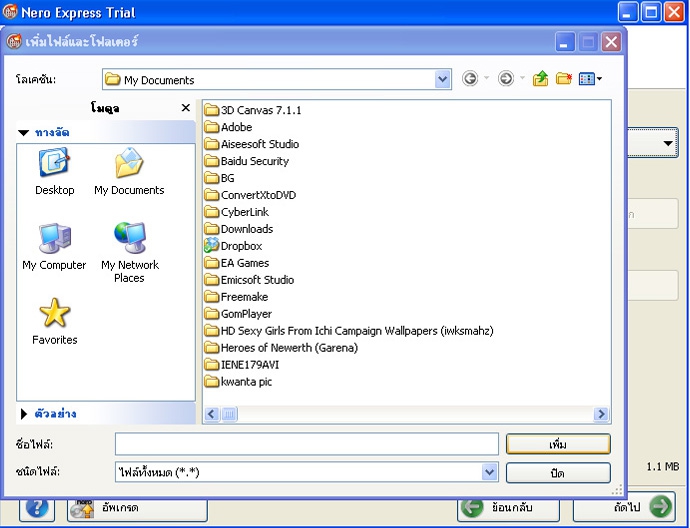Select the EA Games folder

[237, 263]
